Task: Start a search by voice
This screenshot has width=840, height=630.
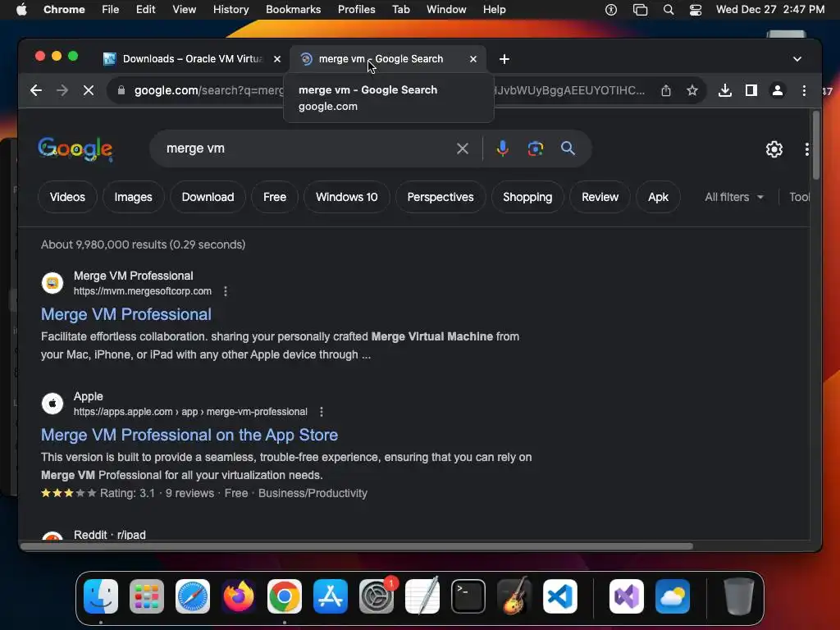Action: (503, 148)
